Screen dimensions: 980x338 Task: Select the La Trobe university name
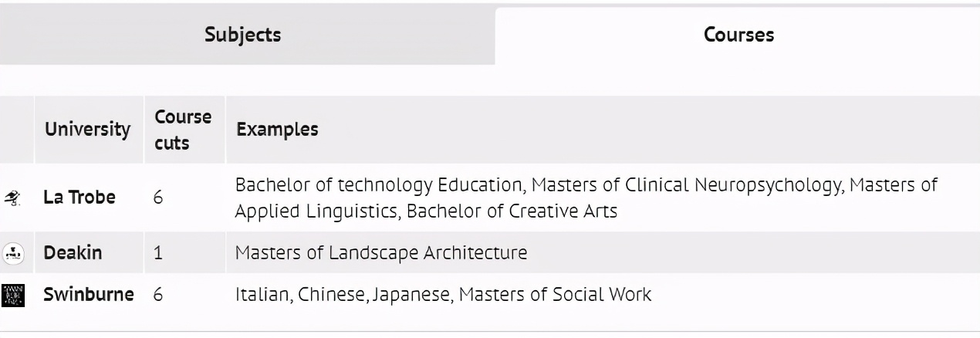point(79,198)
